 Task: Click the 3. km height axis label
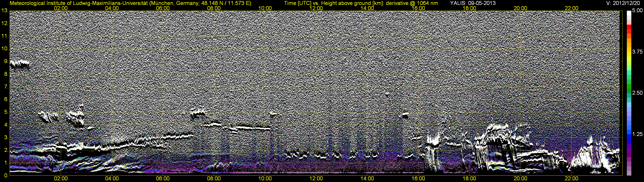point(6,137)
